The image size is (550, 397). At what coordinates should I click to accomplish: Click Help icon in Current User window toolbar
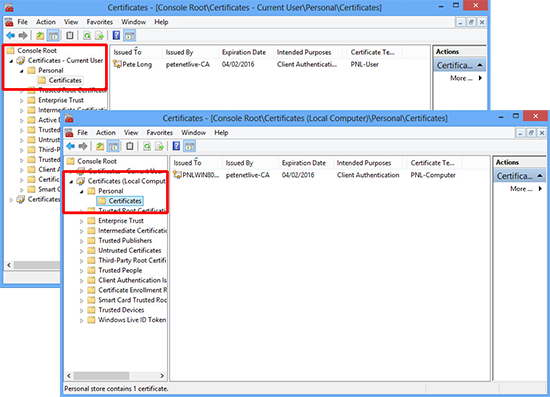[116, 35]
